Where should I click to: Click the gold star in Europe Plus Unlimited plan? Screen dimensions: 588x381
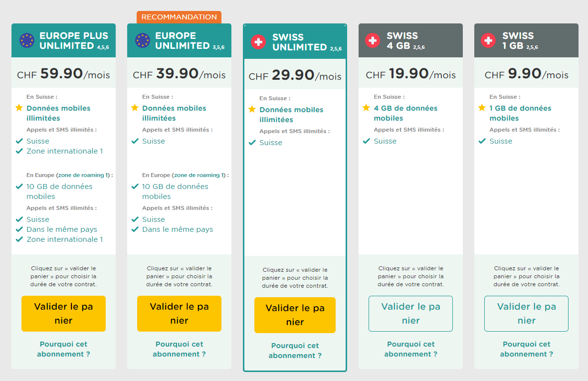(x=19, y=108)
